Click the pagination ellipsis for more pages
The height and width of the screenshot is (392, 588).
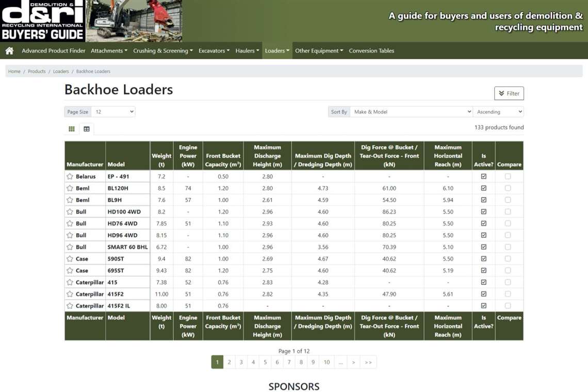pos(340,362)
